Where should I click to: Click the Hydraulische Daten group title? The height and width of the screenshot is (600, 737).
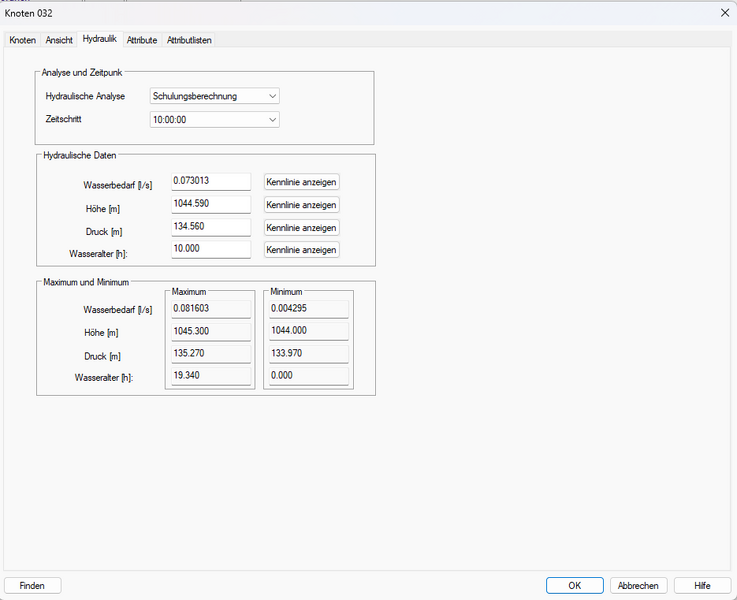(x=80, y=156)
